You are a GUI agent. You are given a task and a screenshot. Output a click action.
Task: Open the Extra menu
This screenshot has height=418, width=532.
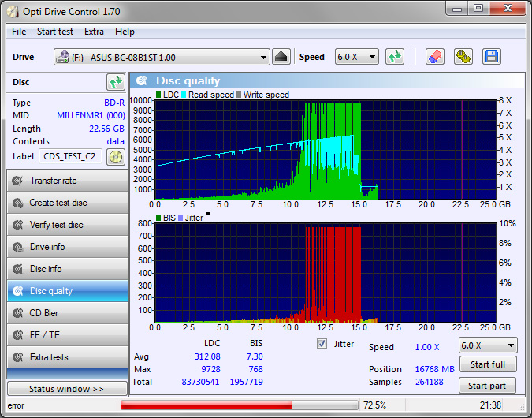pos(94,32)
